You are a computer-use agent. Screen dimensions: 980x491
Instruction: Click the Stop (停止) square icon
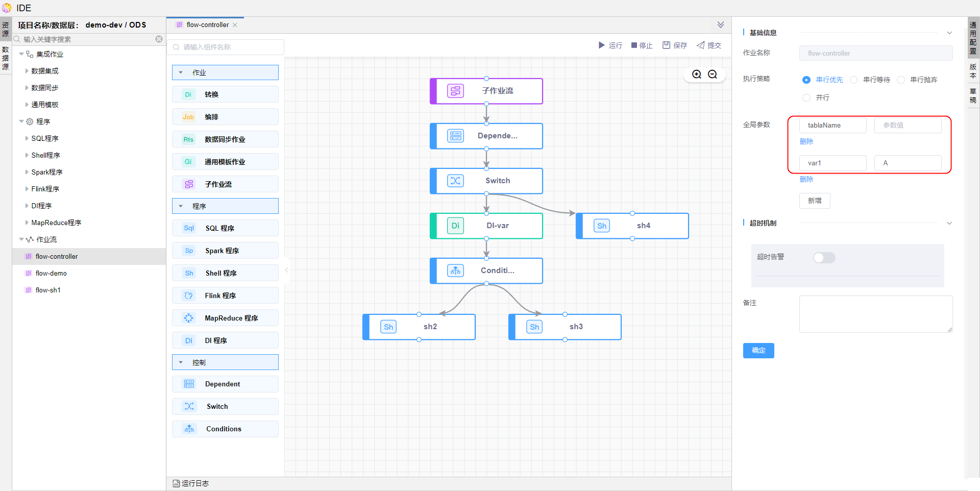[634, 45]
